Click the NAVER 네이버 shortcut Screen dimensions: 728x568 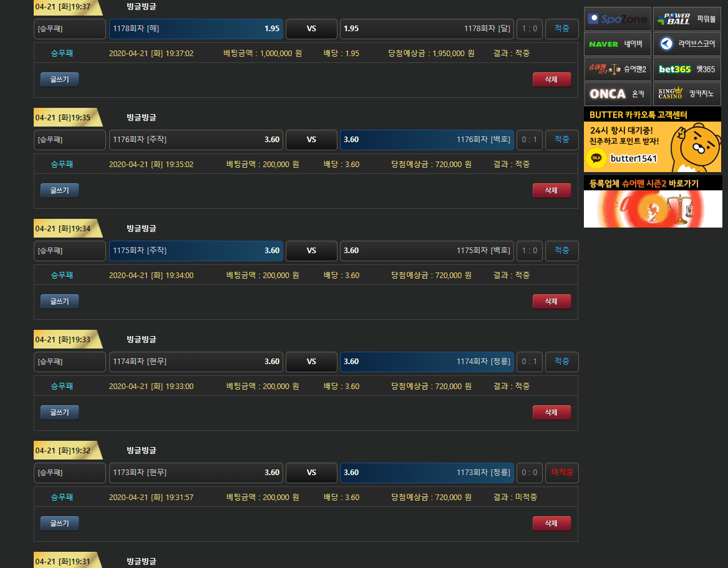click(618, 44)
